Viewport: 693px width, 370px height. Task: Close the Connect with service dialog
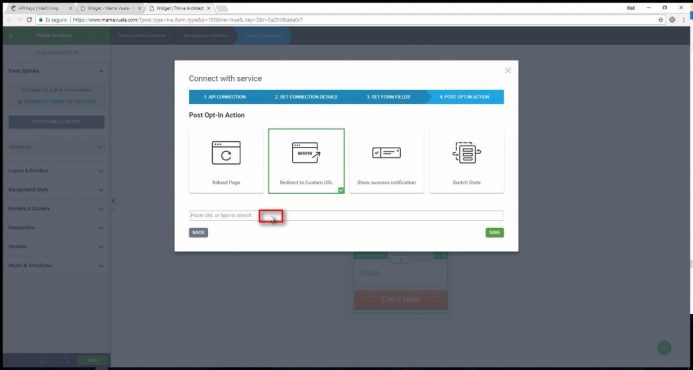point(508,71)
